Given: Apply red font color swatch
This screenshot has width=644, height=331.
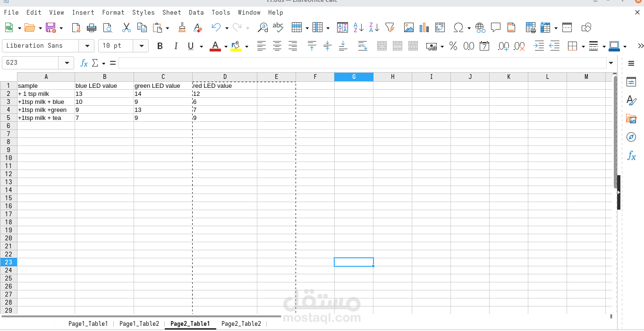Looking at the screenshot, I should 215,46.
